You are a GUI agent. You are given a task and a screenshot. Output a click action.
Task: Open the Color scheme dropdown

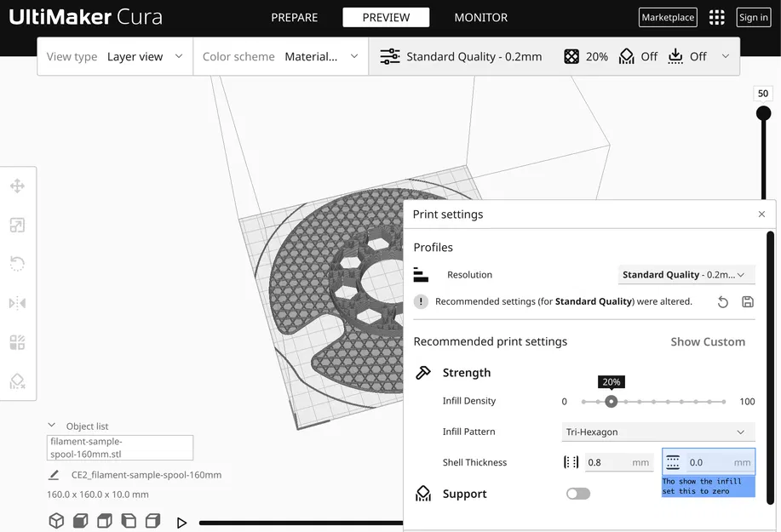click(281, 57)
